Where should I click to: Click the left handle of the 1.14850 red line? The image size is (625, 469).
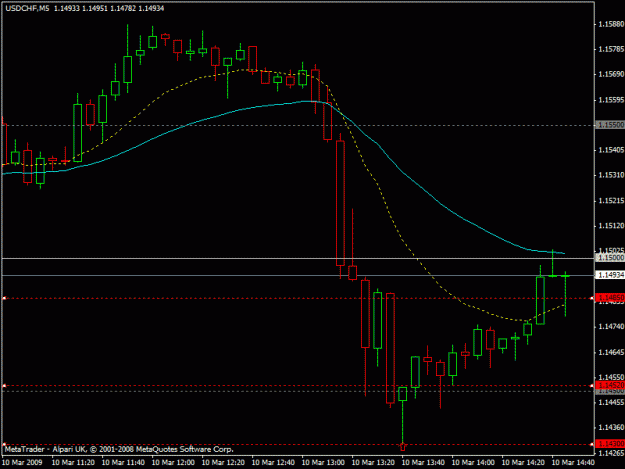[x=4, y=298]
